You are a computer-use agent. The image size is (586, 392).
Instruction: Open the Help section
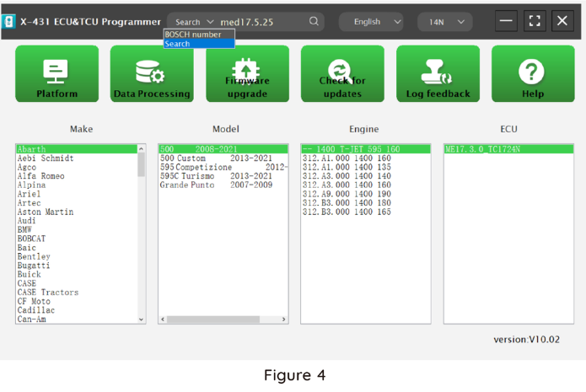[x=533, y=73]
